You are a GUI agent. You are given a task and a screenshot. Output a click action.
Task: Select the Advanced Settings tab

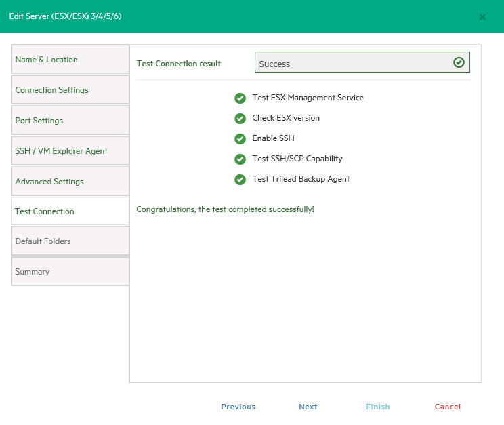pos(70,182)
